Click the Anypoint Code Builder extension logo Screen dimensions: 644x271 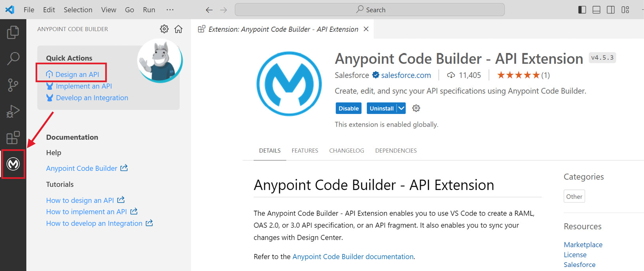pyautogui.click(x=289, y=83)
